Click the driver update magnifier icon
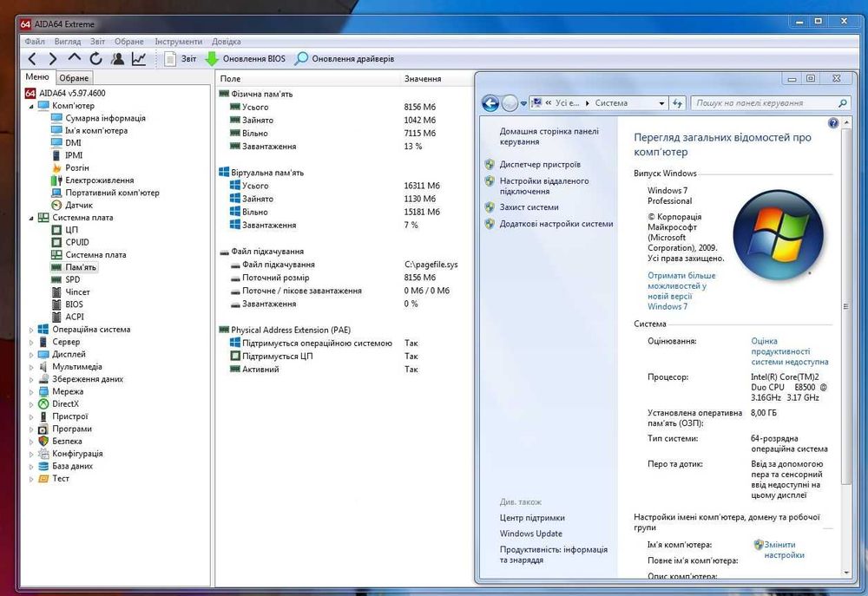The width and height of the screenshot is (868, 596). point(301,59)
